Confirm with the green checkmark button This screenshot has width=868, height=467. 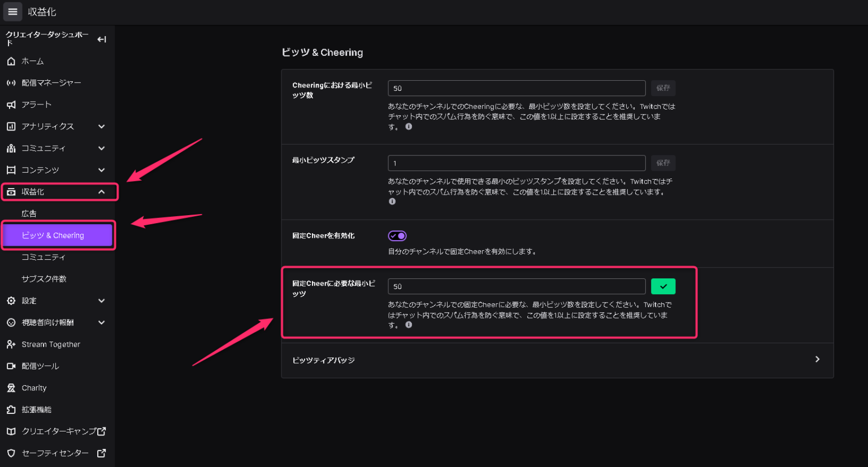663,286
